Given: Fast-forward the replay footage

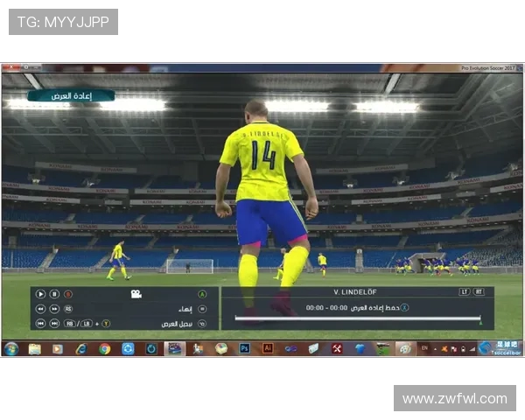Looking at the screenshot, I should point(54,309).
